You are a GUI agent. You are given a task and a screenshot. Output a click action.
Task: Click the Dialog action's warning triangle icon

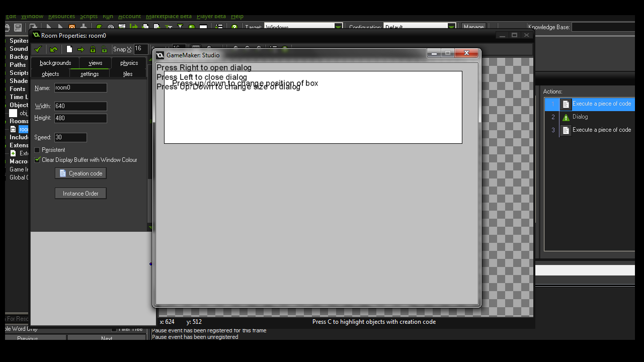566,117
